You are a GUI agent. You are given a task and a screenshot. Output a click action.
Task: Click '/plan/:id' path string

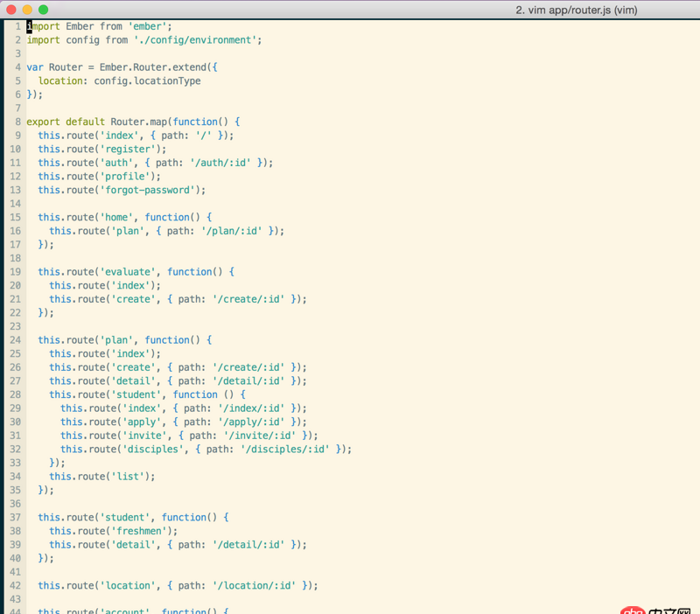click(231, 231)
